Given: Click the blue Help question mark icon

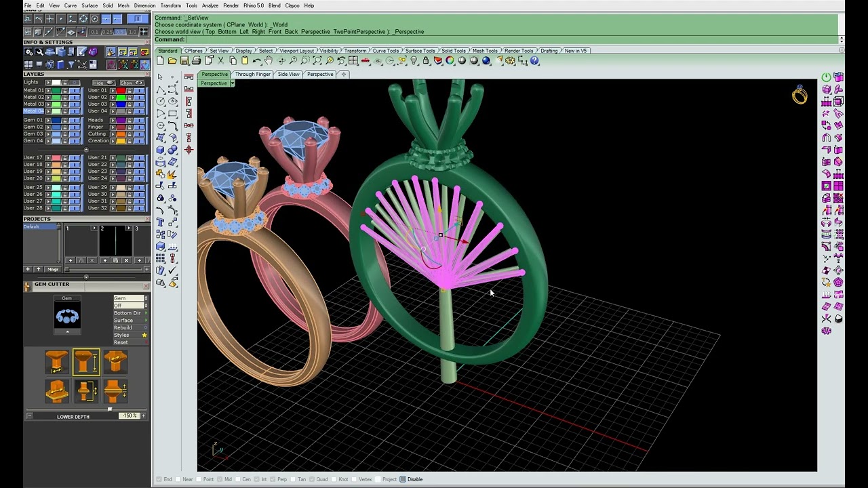Looking at the screenshot, I should click(534, 61).
